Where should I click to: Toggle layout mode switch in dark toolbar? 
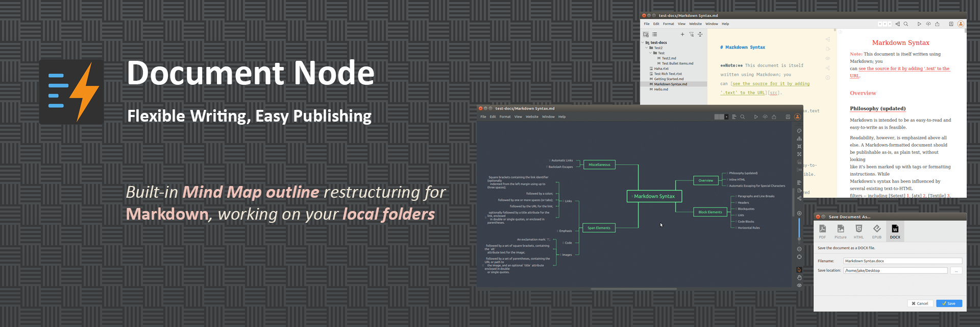tap(721, 117)
